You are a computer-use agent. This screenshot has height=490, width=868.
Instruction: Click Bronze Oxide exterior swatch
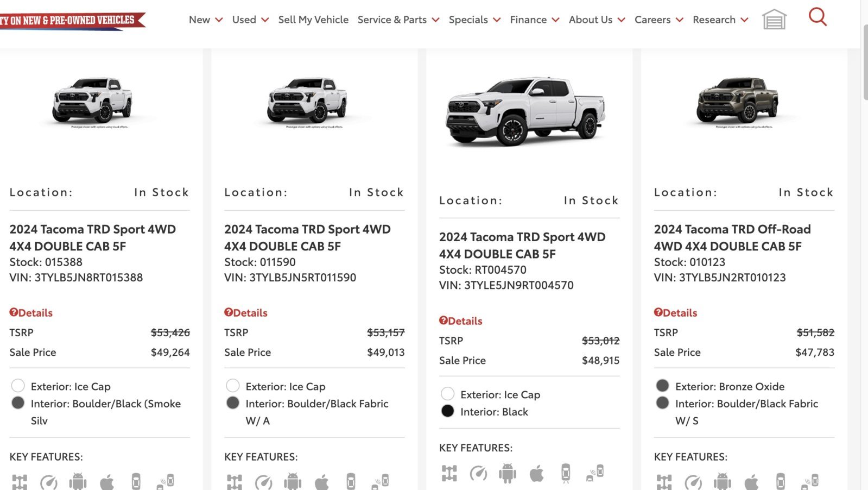tap(662, 386)
